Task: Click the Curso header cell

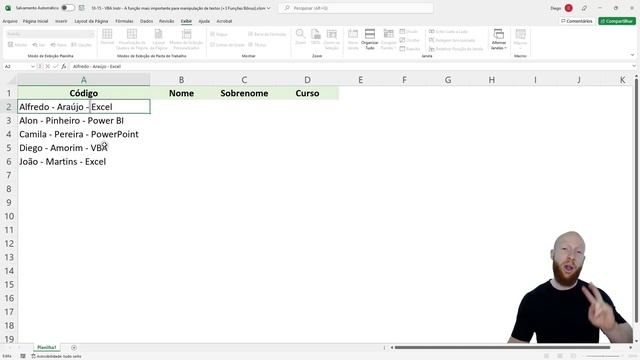Action: pos(307,93)
